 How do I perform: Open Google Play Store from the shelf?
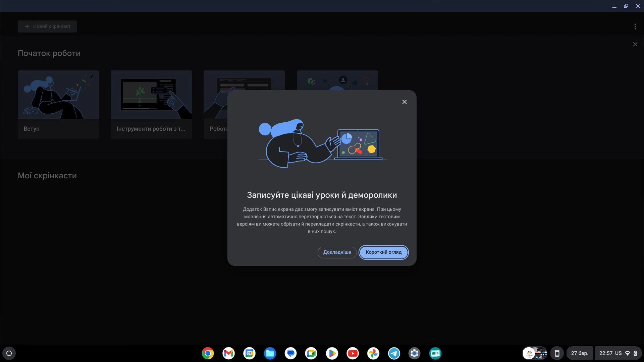tap(332, 353)
